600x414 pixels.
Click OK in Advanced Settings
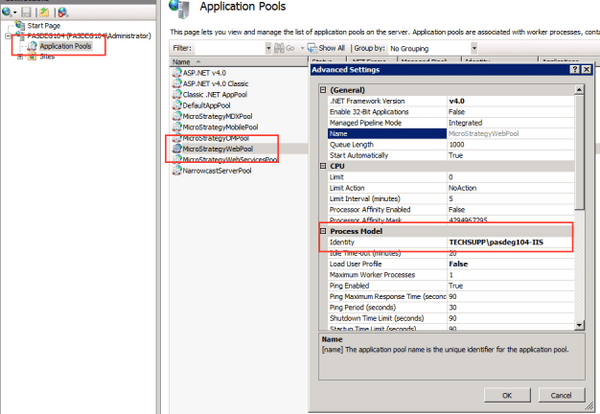coord(507,395)
